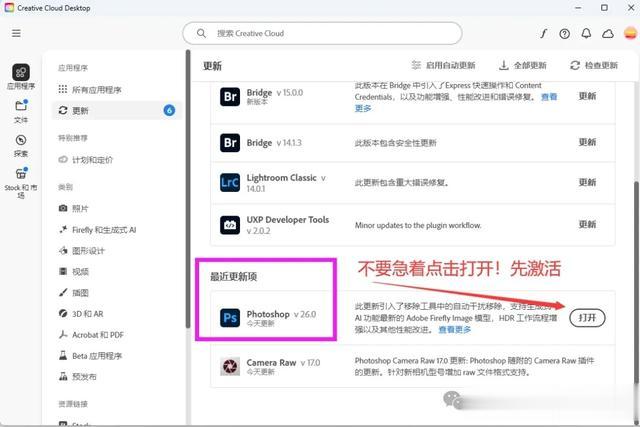Select the Photo (照片) category
This screenshot has height=427, width=640.
coord(73,209)
